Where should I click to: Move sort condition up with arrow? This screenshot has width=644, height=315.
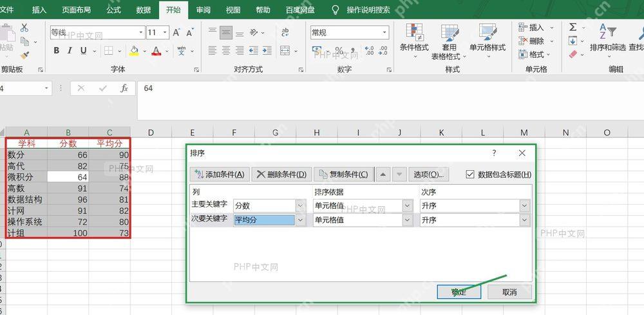click(x=383, y=175)
